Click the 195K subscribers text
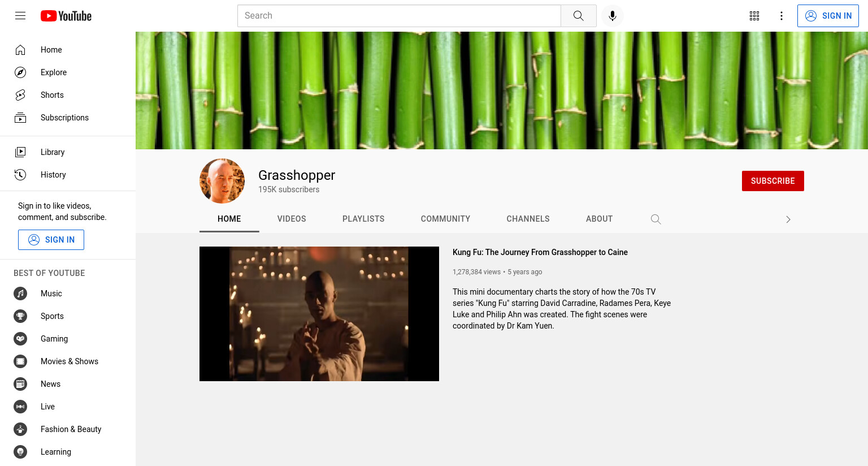Screen dimensions: 868x466 [x=289, y=189]
